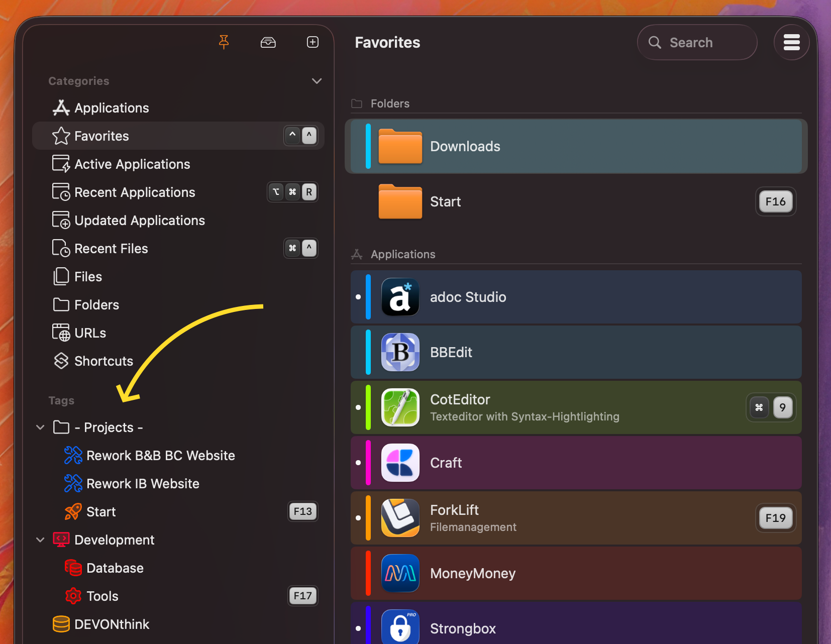831x644 pixels.
Task: Open the Craft app icon
Action: 400,463
